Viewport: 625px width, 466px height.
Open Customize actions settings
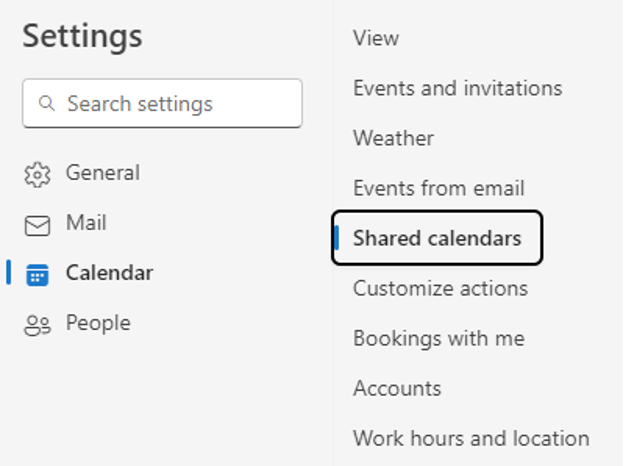[x=440, y=288]
